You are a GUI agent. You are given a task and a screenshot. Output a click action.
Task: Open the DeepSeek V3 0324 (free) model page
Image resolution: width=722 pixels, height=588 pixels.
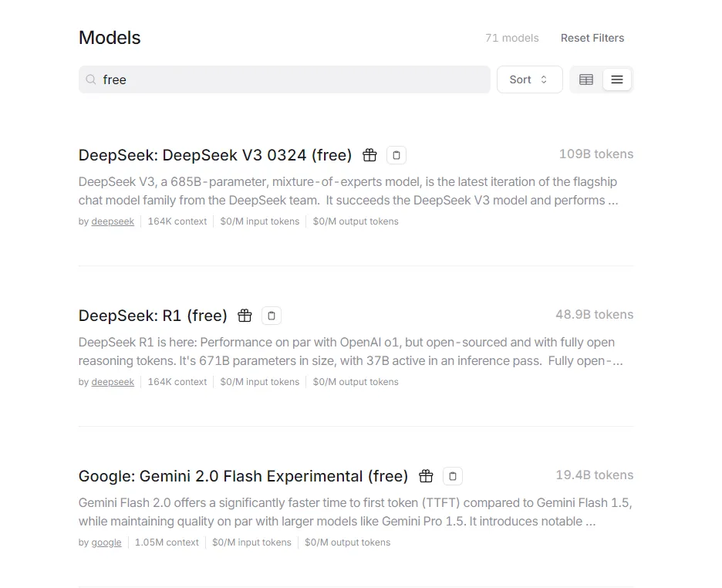pos(215,155)
